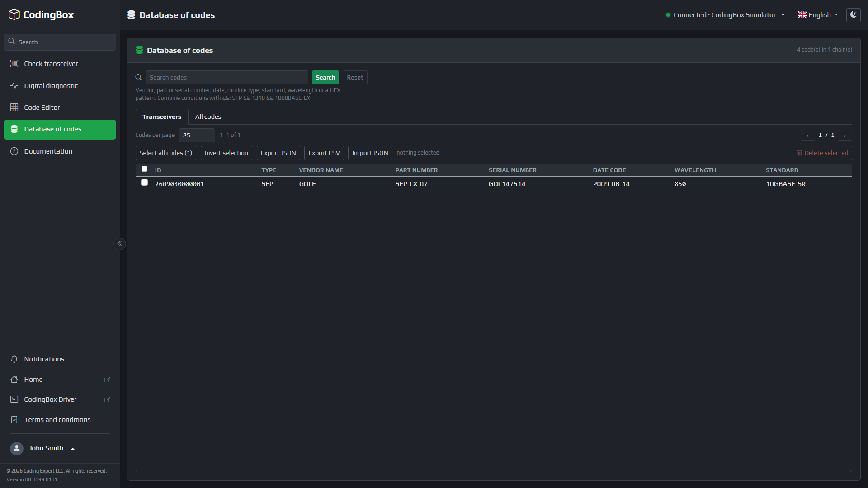Toggle the select-all checkbox in table header
The width and height of the screenshot is (868, 488).
tap(145, 169)
